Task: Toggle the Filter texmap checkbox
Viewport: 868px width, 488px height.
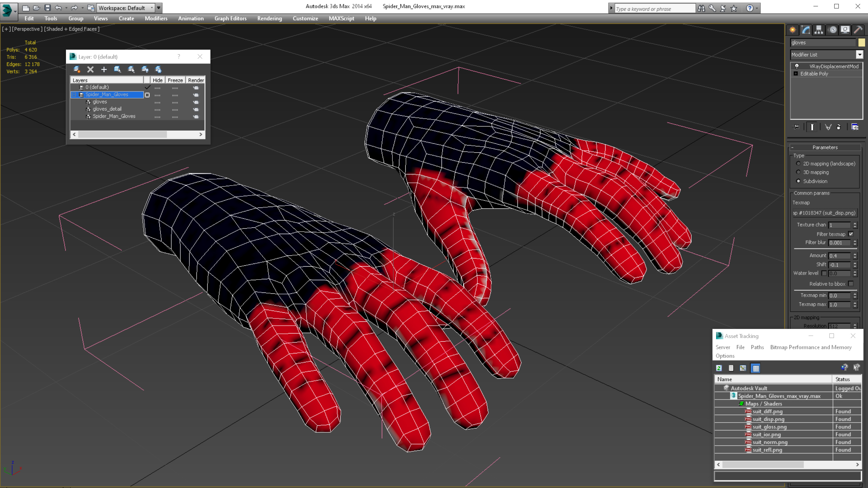Action: click(x=851, y=234)
